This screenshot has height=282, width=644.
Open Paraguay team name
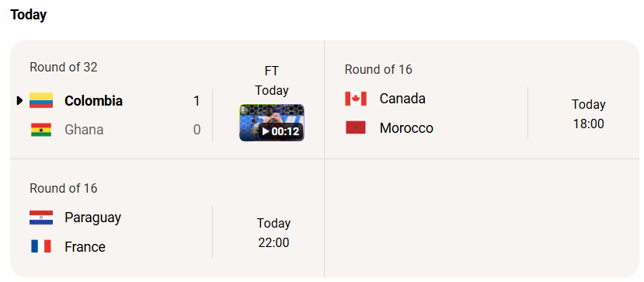(x=92, y=218)
